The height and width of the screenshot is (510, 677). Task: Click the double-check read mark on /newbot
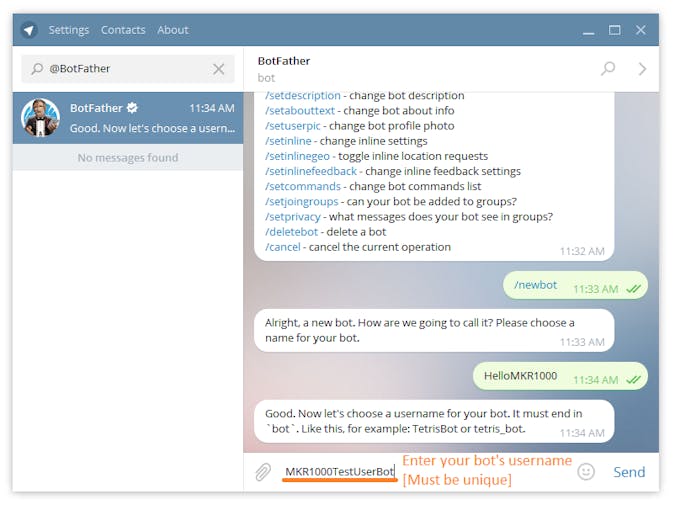pos(633,289)
